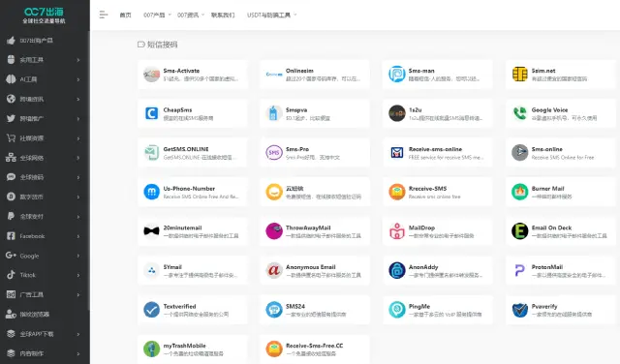
Task: Open the Sms-Activate site icon
Action: click(x=151, y=75)
